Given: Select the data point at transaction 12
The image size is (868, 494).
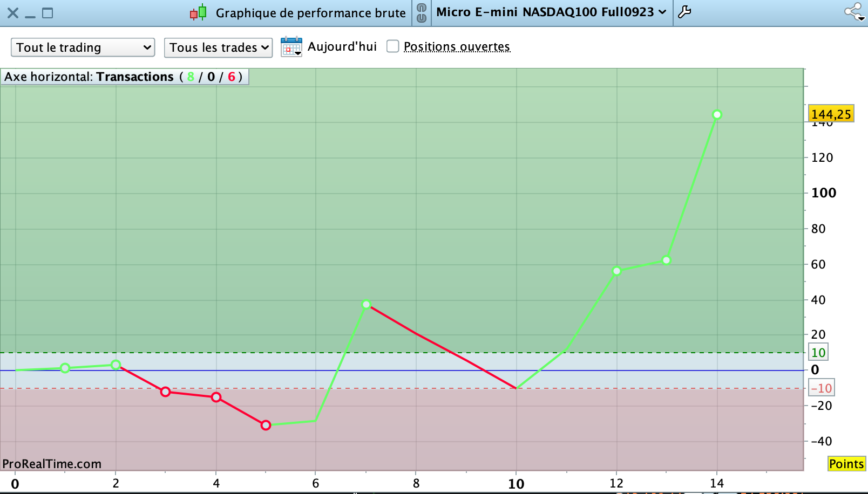Looking at the screenshot, I should [x=616, y=271].
